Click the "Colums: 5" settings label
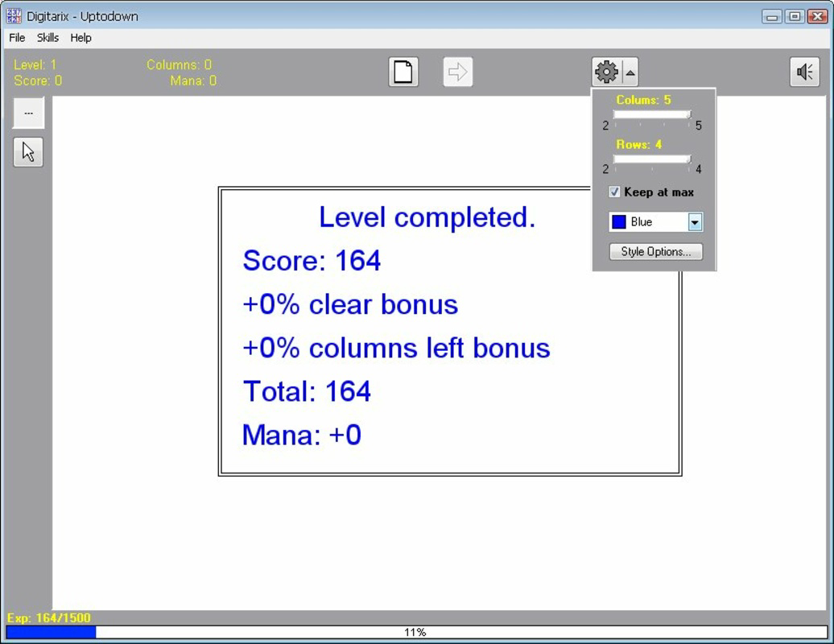The image size is (834, 644). pos(643,100)
